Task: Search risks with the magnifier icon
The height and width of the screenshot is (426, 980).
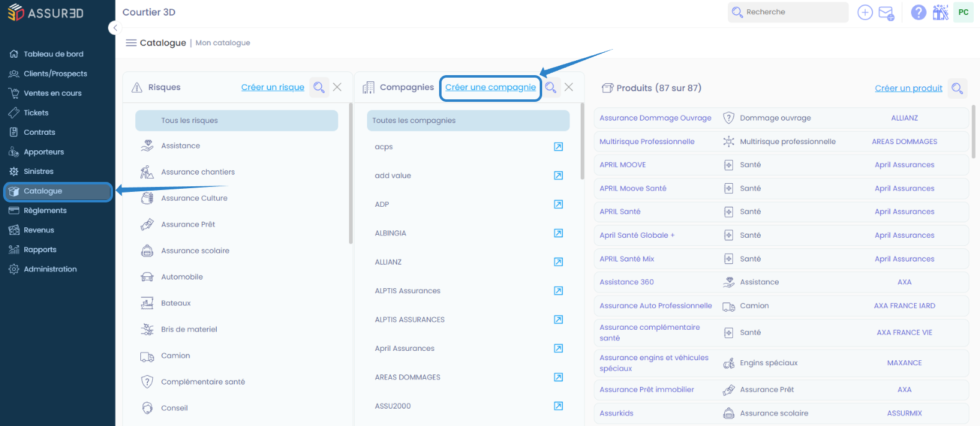Action: click(319, 88)
